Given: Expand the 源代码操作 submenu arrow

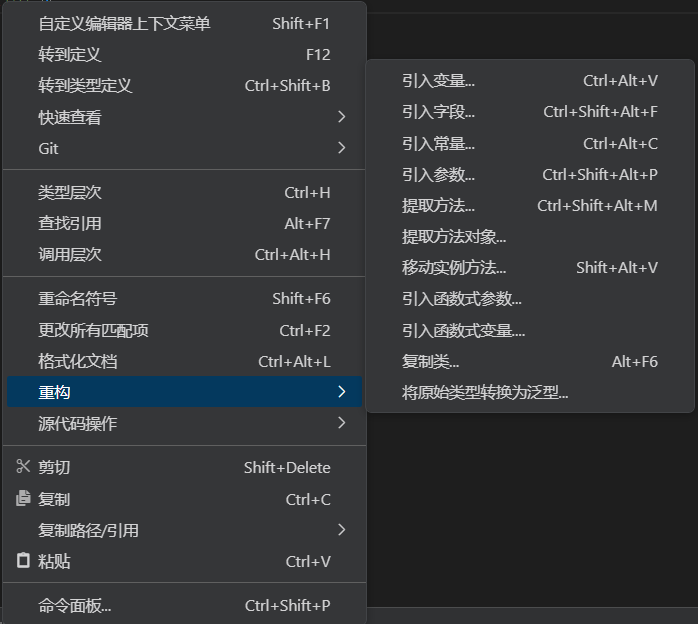Looking at the screenshot, I should coord(341,423).
